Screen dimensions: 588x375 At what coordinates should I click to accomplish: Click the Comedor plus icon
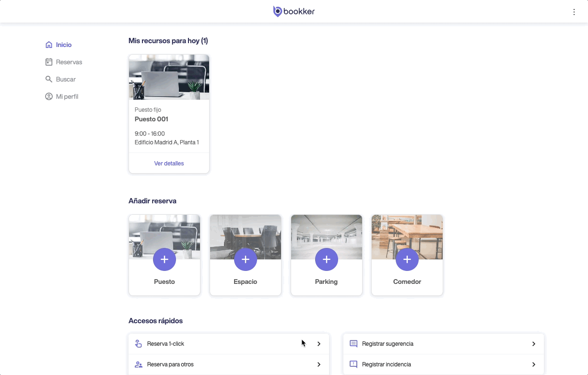click(407, 259)
